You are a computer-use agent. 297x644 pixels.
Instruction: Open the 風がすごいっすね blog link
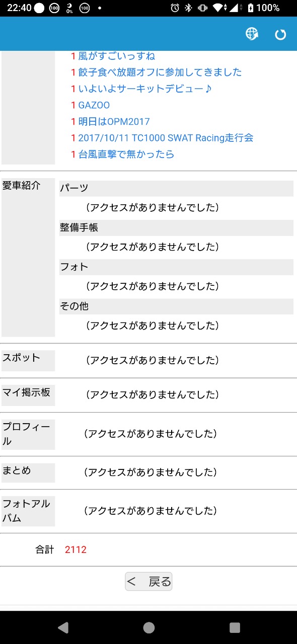pos(117,56)
